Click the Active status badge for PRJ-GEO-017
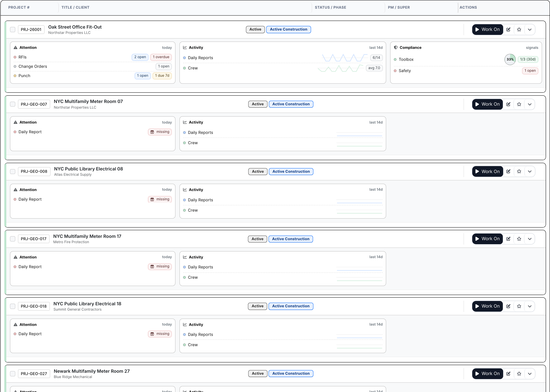This screenshot has width=550, height=392. tap(257, 239)
